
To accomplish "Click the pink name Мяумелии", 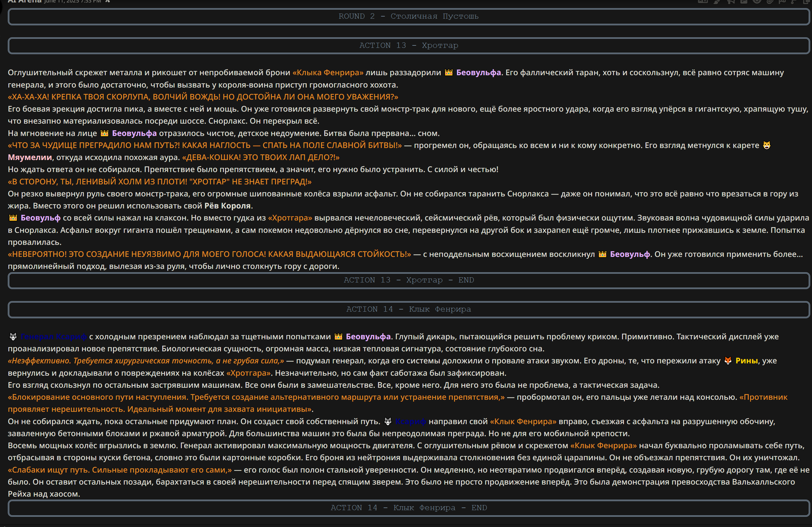I will pos(30,157).
